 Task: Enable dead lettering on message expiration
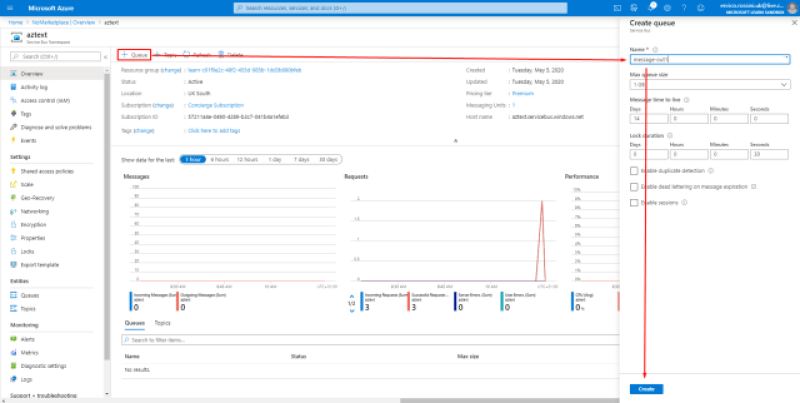[x=634, y=187]
